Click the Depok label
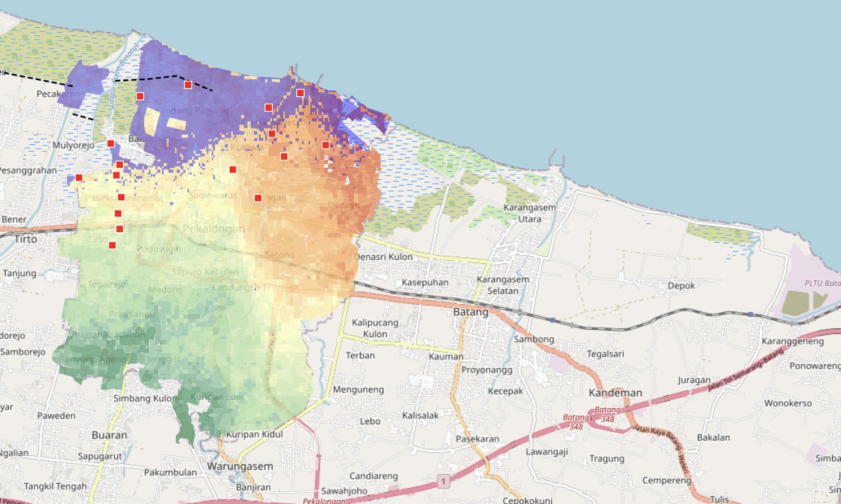The width and height of the screenshot is (841, 504). (681, 286)
